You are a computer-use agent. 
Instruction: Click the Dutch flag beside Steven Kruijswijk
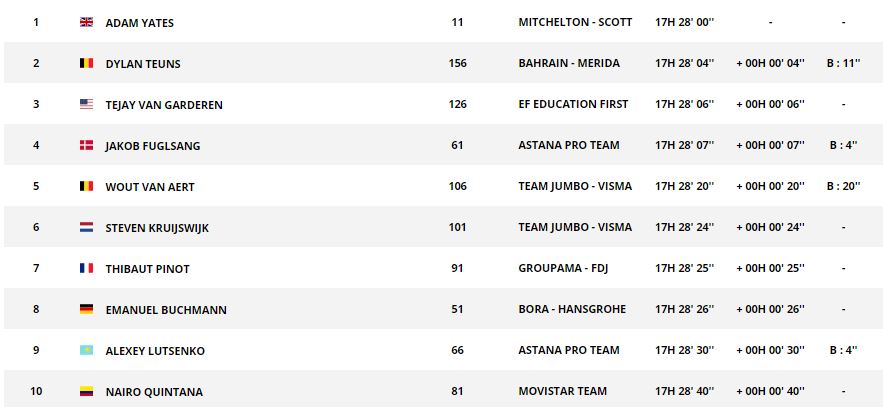click(x=86, y=227)
